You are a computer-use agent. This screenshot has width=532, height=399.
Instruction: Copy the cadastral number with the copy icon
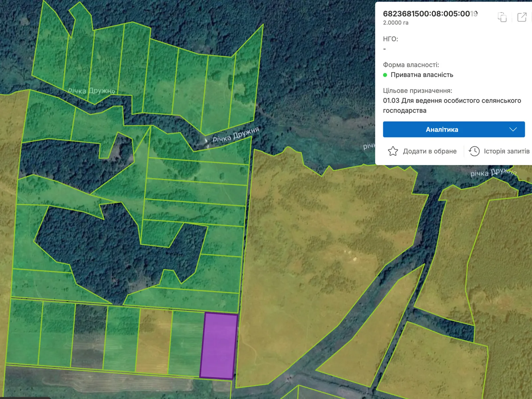click(x=502, y=17)
